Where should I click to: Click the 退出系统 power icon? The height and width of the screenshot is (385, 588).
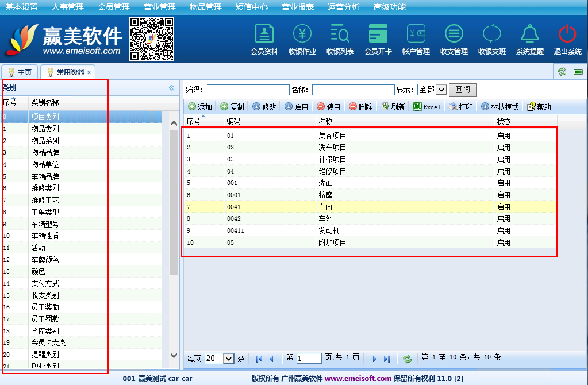point(567,34)
